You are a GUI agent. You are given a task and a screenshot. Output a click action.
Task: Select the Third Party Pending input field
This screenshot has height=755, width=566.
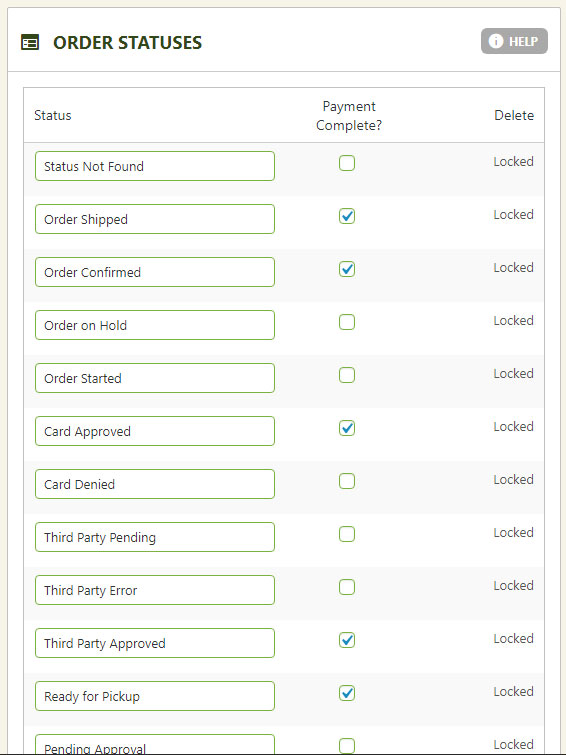point(155,537)
